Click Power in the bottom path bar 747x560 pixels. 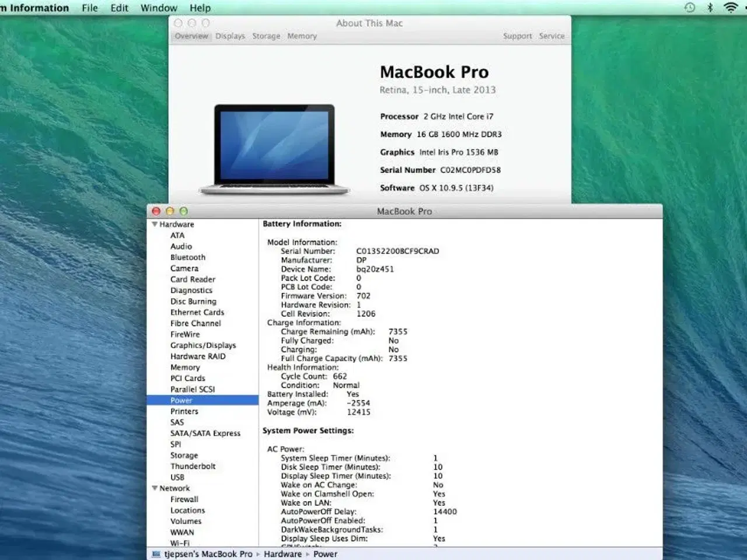(326, 554)
